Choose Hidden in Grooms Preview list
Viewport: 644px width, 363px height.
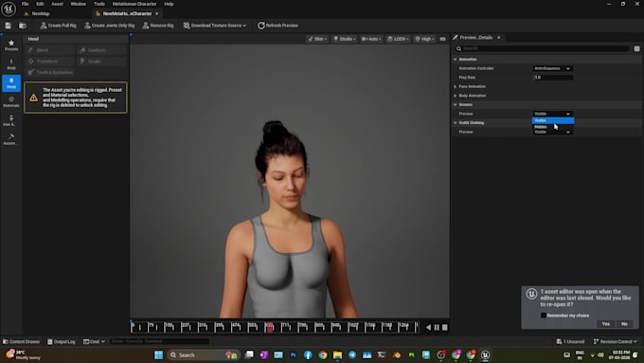click(x=553, y=127)
